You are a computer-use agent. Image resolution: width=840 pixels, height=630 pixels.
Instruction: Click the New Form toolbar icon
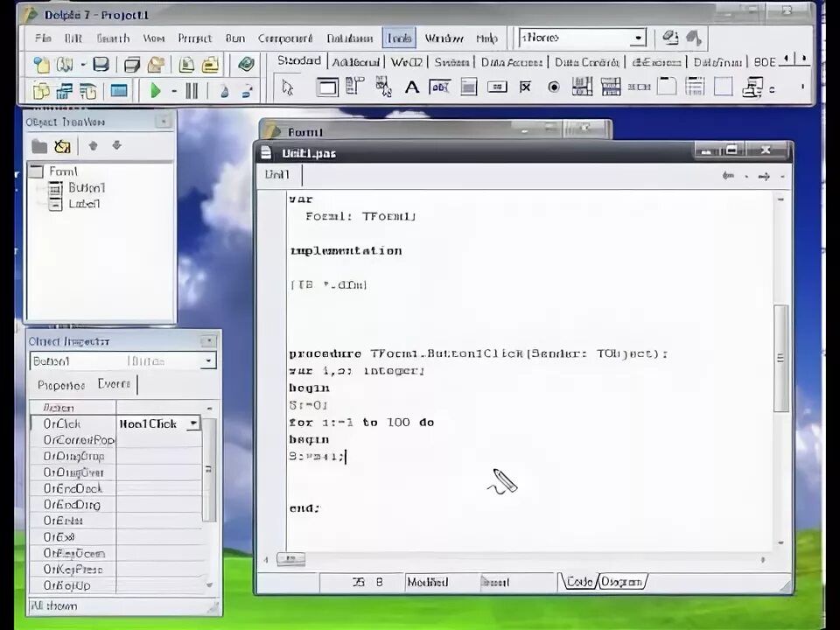(x=119, y=90)
